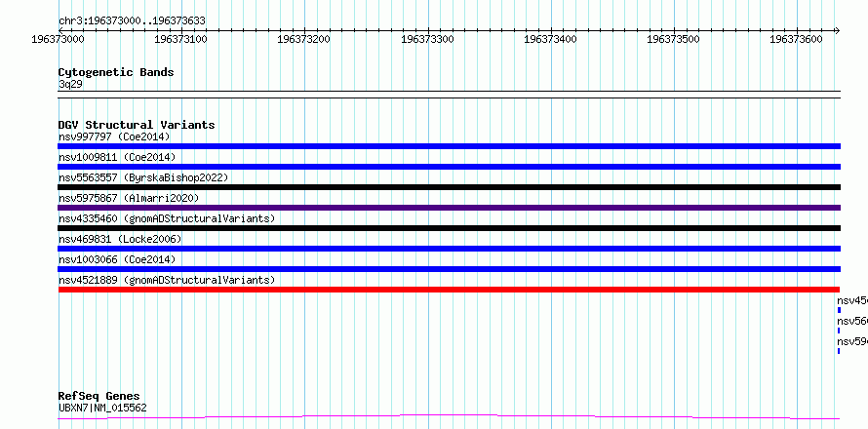Select the Cytogenetic Bands track title

116,72
